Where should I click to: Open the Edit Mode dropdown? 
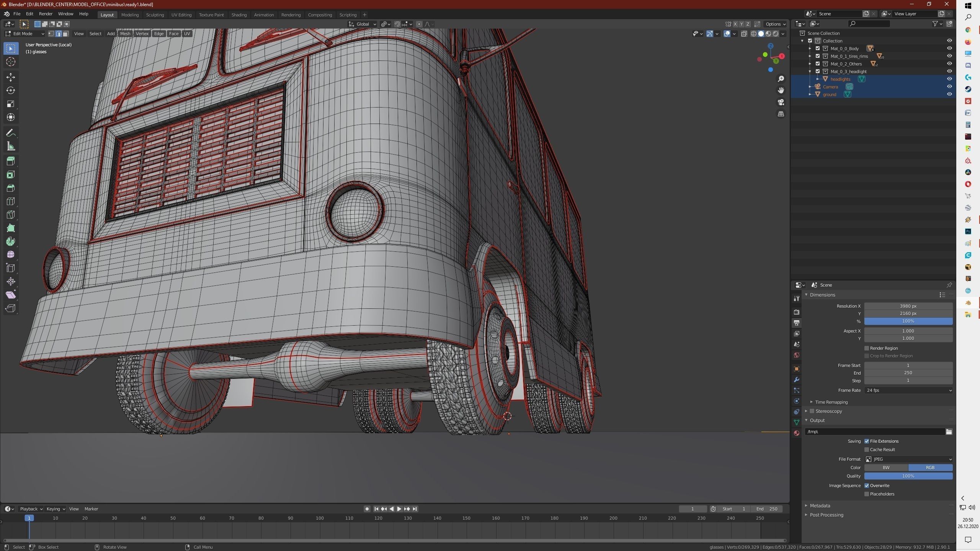[x=24, y=34]
